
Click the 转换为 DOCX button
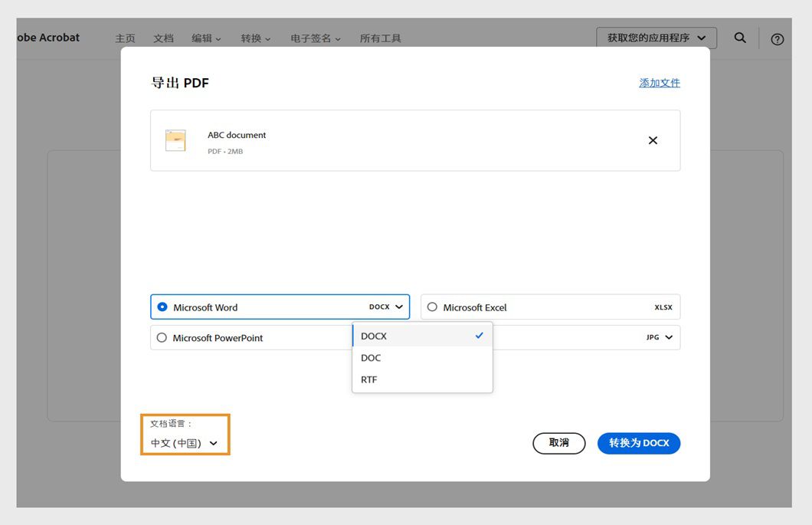(638, 443)
